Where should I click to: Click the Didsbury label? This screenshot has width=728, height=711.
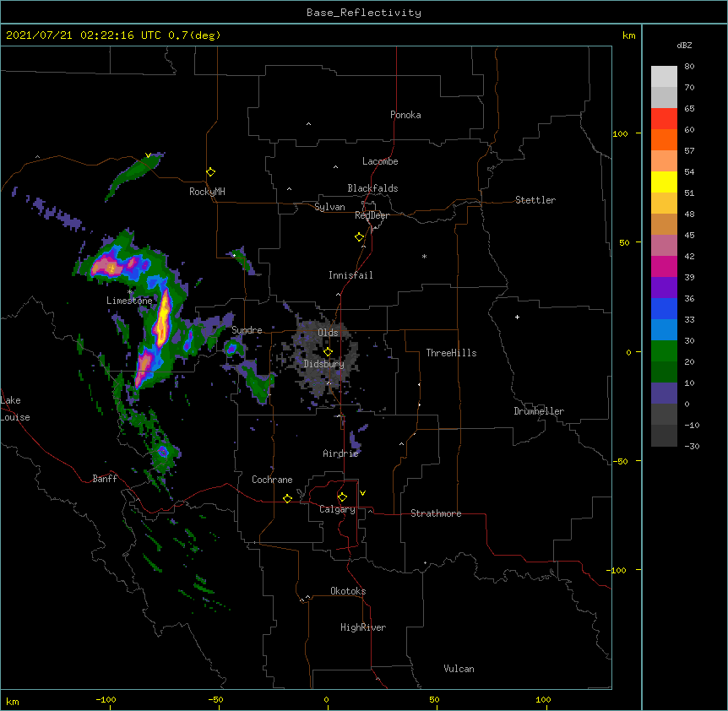click(x=323, y=364)
